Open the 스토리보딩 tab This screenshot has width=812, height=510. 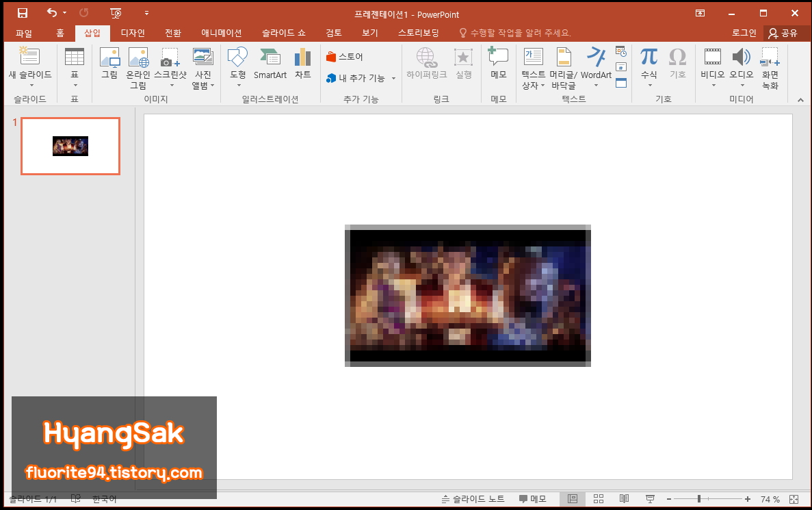419,33
